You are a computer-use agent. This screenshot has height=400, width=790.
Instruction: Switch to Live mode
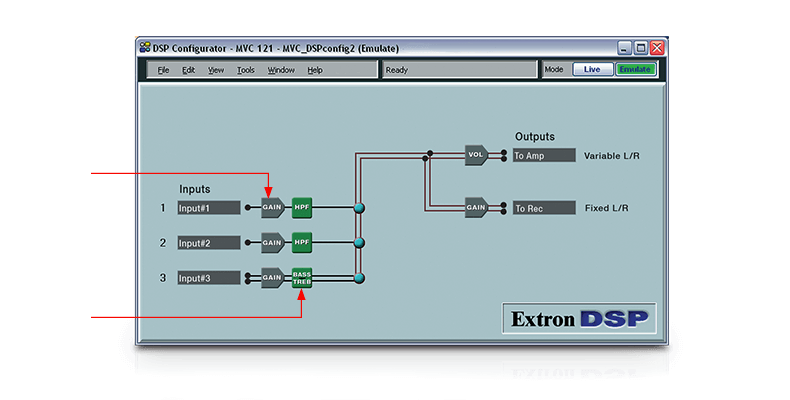(x=592, y=70)
